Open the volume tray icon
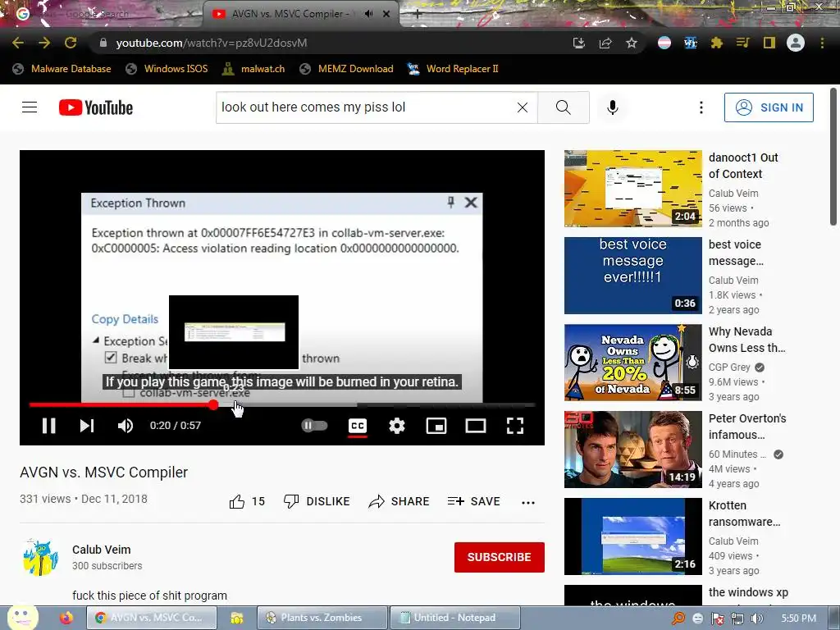 [757, 619]
